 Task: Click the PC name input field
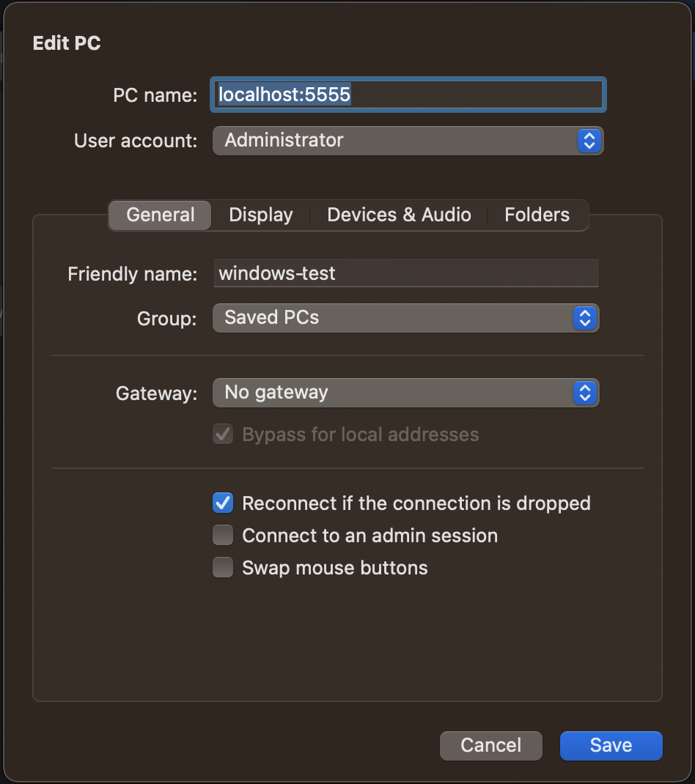tap(408, 95)
